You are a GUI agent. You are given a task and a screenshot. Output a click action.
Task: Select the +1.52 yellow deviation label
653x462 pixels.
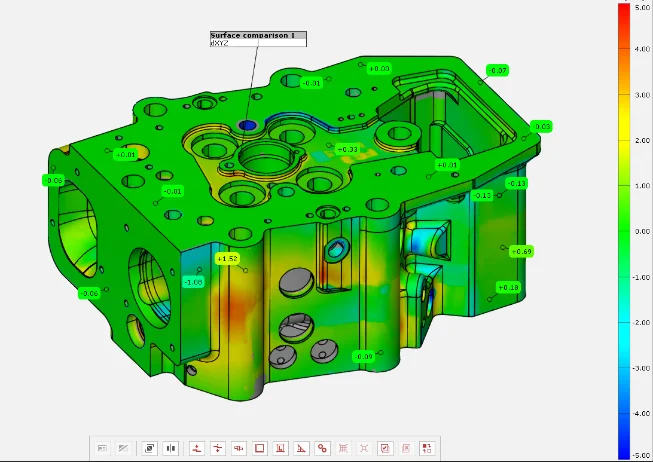click(x=227, y=259)
